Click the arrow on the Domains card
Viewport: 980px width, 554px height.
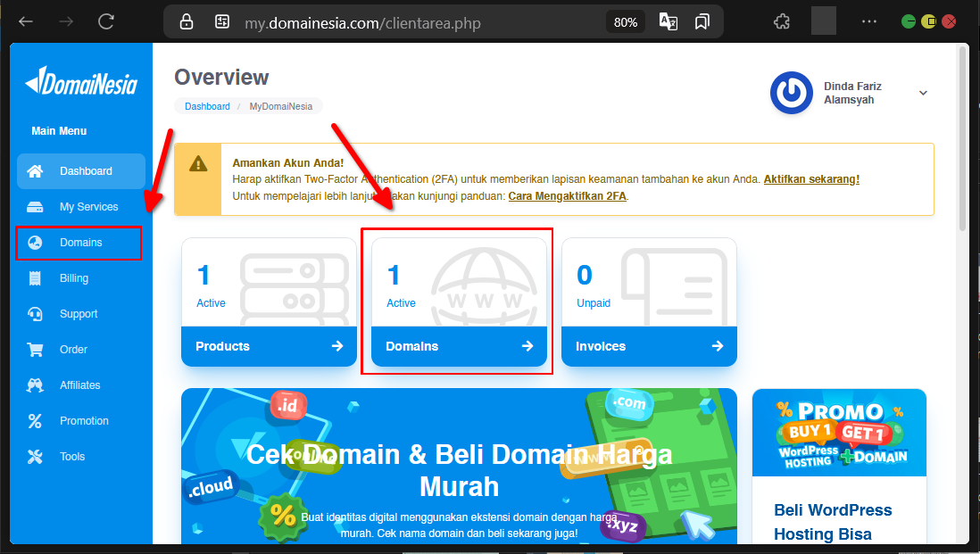click(527, 346)
